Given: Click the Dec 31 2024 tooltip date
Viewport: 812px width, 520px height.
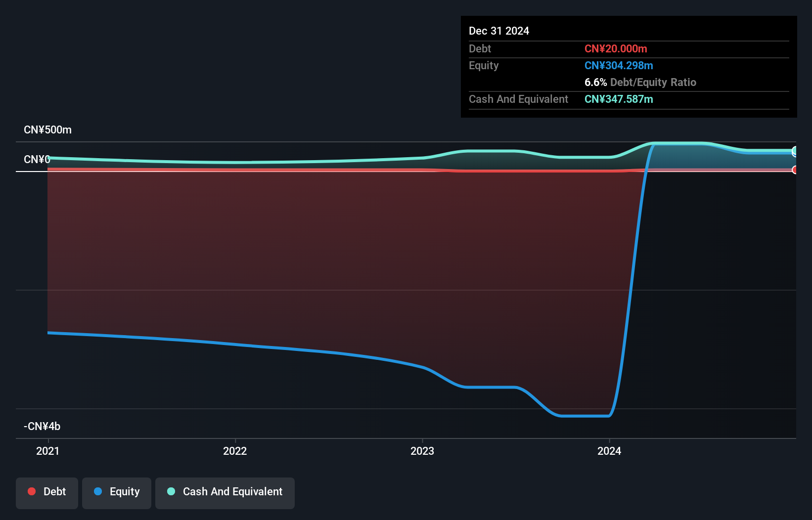Looking at the screenshot, I should tap(499, 31).
